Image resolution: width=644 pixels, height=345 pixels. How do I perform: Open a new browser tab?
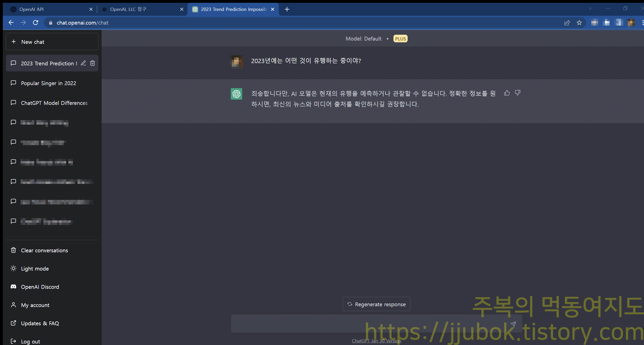tap(287, 9)
